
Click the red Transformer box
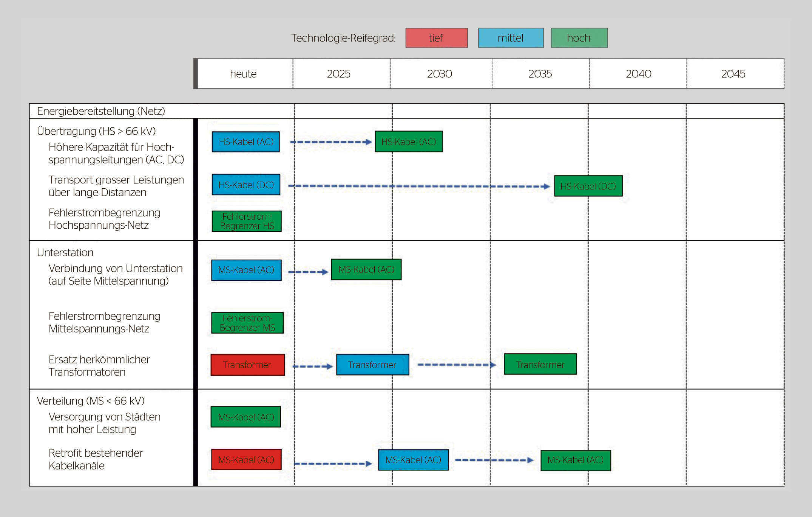tap(247, 365)
